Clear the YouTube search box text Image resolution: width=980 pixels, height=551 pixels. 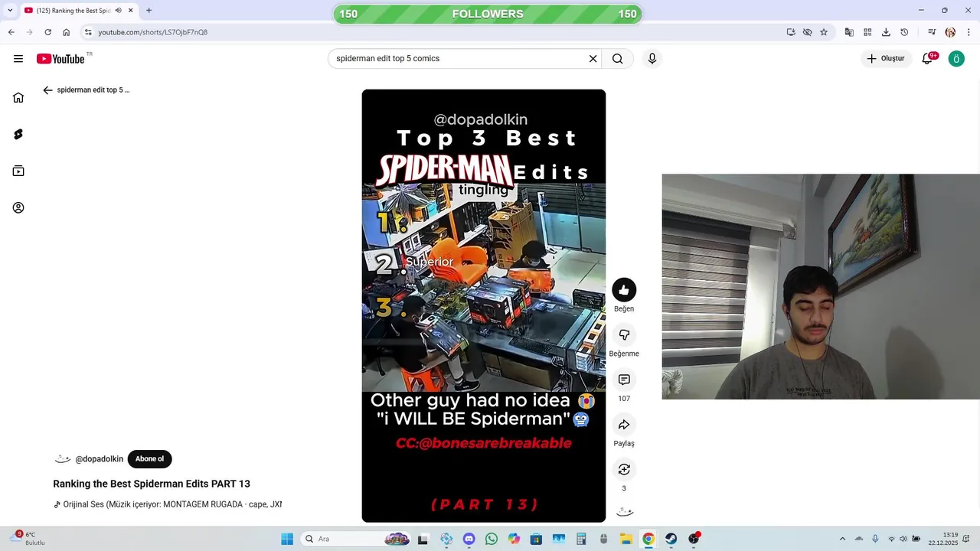click(x=593, y=59)
